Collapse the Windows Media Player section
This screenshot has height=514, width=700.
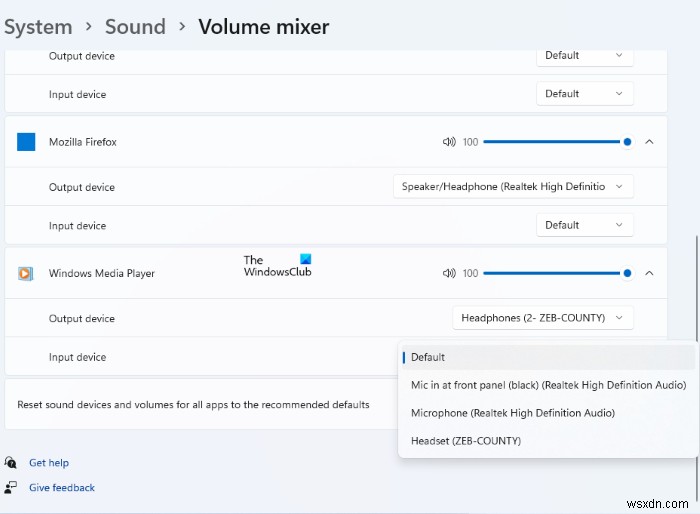point(650,273)
